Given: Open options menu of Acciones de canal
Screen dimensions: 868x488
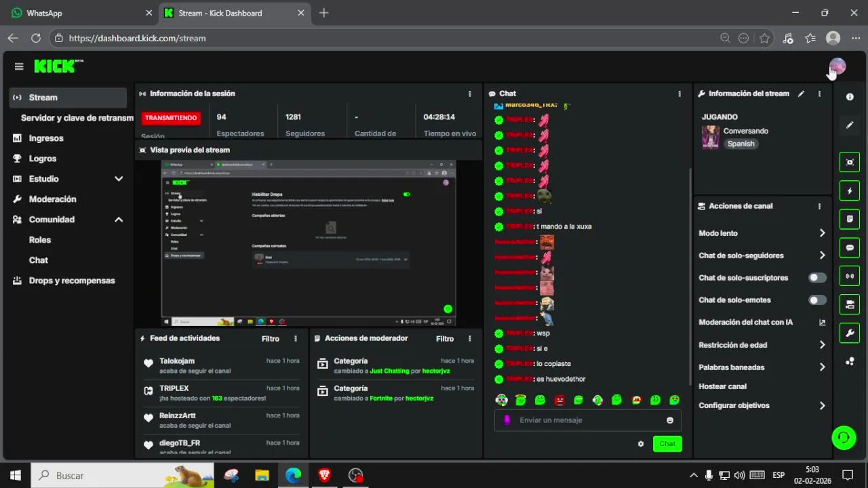Looking at the screenshot, I should [x=819, y=206].
